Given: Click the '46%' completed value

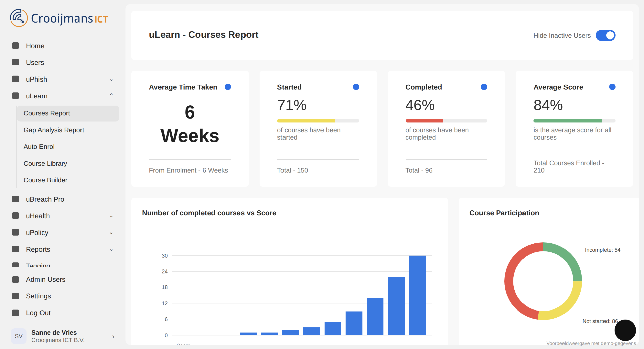Looking at the screenshot, I should click(x=420, y=105).
